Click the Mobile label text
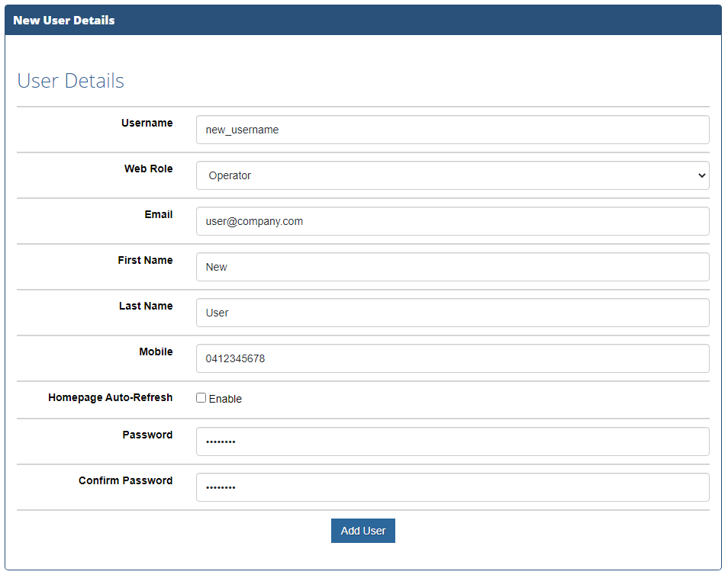 pyautogui.click(x=156, y=352)
